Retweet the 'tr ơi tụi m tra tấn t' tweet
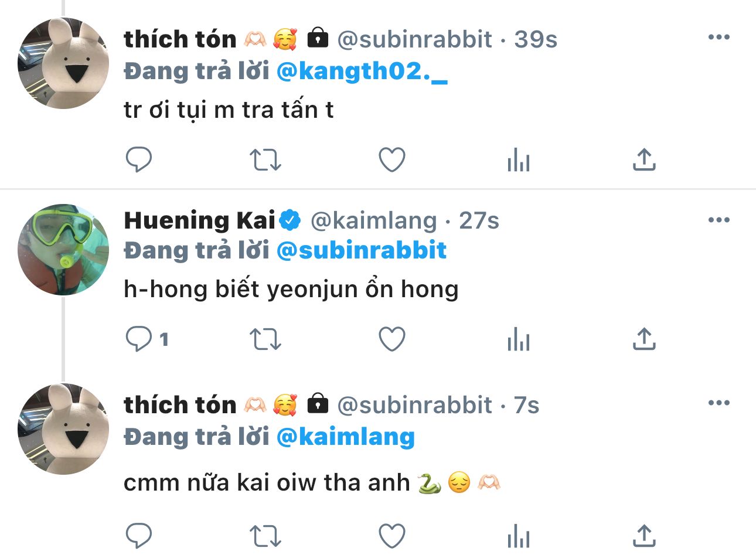 pos(265,159)
